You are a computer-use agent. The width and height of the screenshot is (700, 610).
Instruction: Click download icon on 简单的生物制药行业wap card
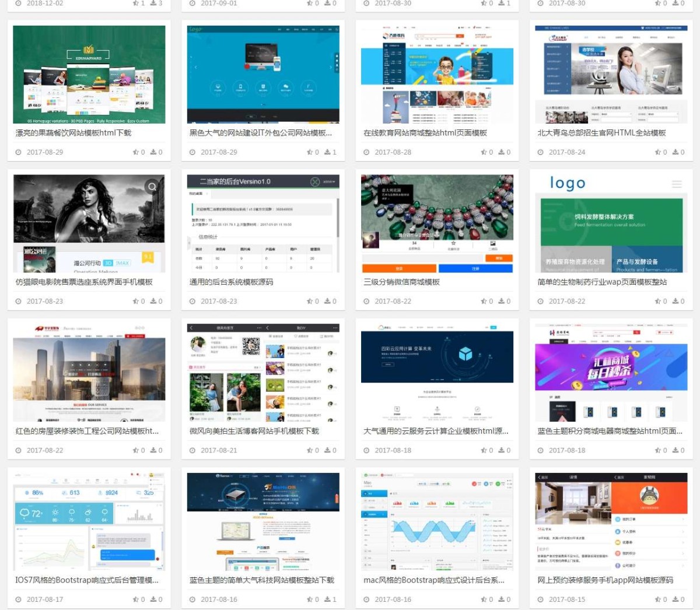point(675,302)
